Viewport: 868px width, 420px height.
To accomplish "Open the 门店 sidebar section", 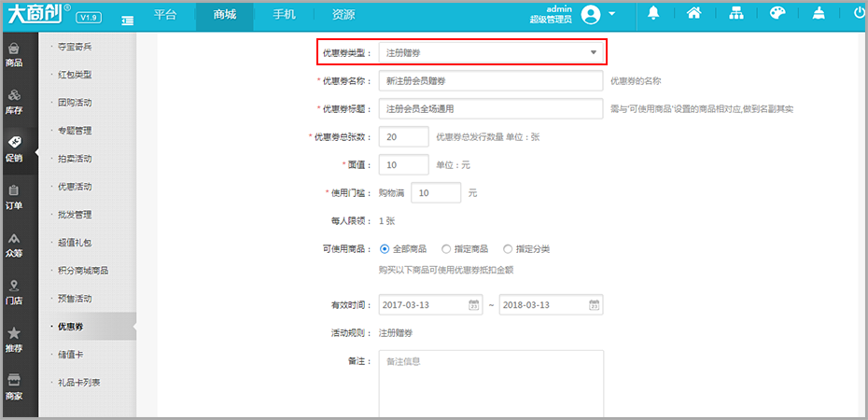I will (x=14, y=293).
